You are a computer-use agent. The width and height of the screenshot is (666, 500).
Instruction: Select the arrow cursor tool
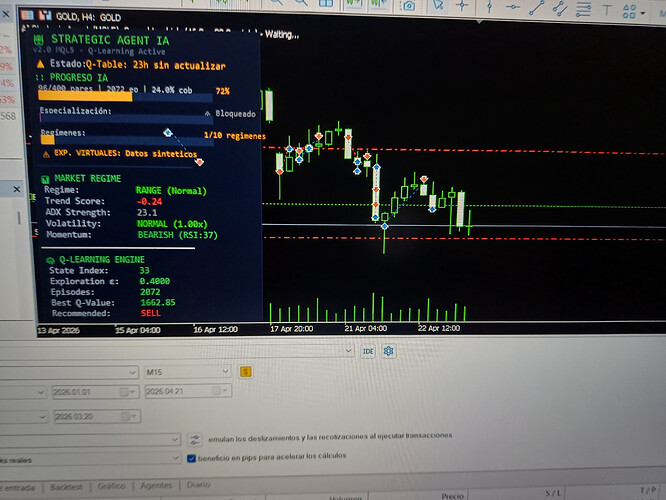(438, 5)
